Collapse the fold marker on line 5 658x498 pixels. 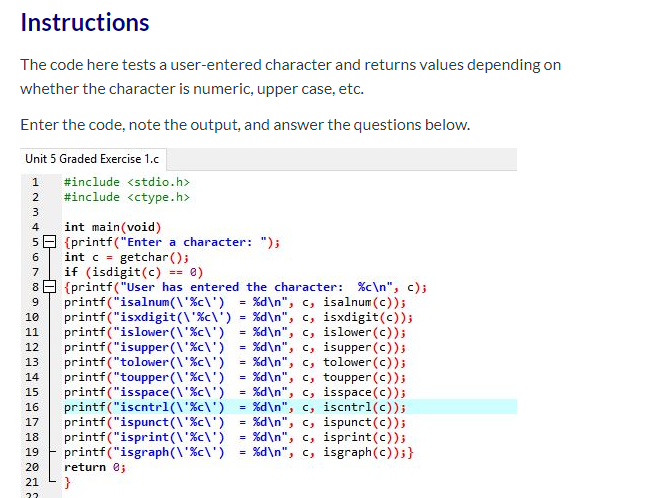coord(50,242)
